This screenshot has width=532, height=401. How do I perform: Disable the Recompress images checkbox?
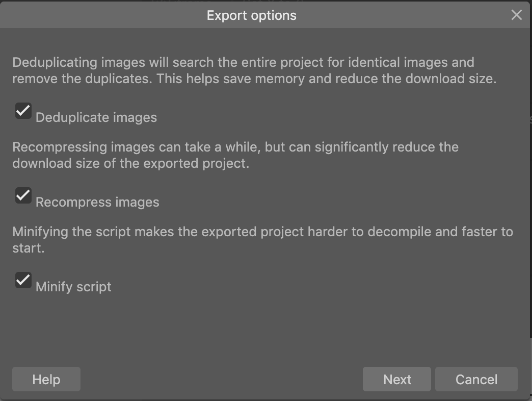pos(23,195)
